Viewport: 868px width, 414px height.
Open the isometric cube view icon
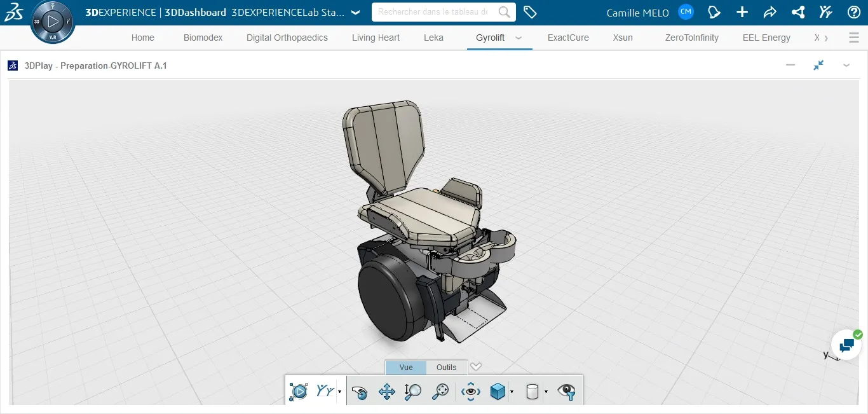click(499, 390)
